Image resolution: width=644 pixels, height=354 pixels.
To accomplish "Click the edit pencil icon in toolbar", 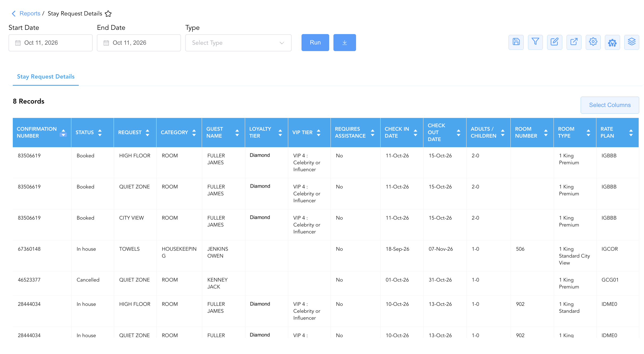I will point(555,42).
